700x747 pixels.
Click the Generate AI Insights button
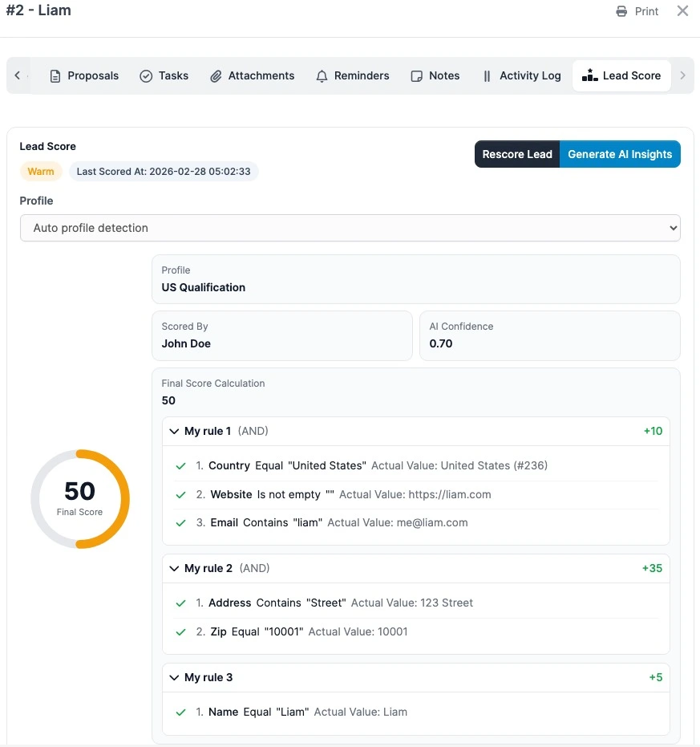point(620,153)
